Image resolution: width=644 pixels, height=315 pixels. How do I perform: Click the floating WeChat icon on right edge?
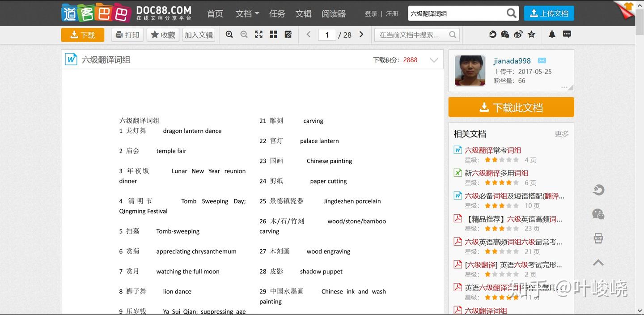pyautogui.click(x=598, y=214)
